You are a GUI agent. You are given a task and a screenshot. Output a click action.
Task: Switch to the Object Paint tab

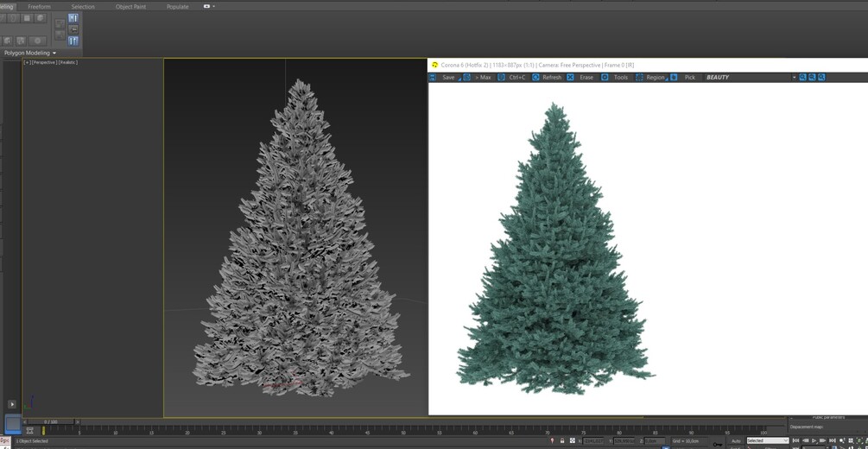click(x=130, y=7)
